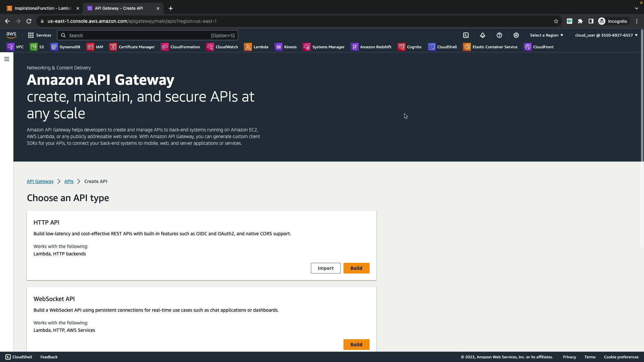Click Build for the WebSocket API
The image size is (644, 362).
(x=356, y=345)
